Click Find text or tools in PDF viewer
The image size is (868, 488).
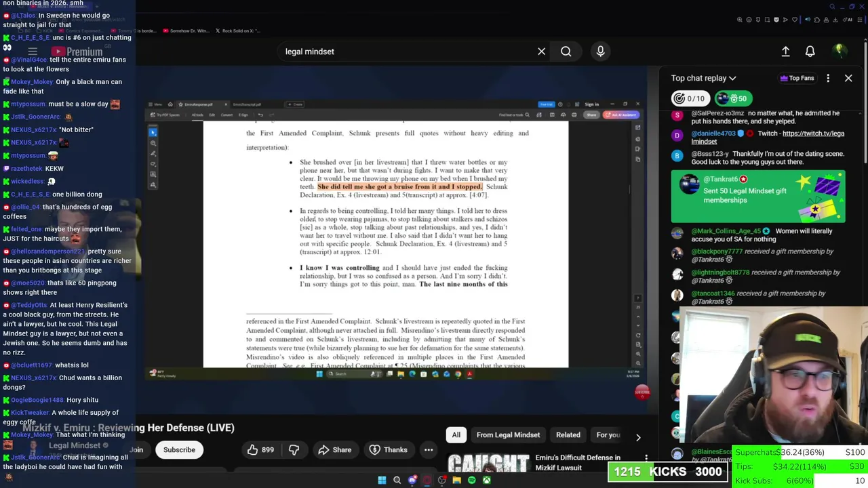513,115
